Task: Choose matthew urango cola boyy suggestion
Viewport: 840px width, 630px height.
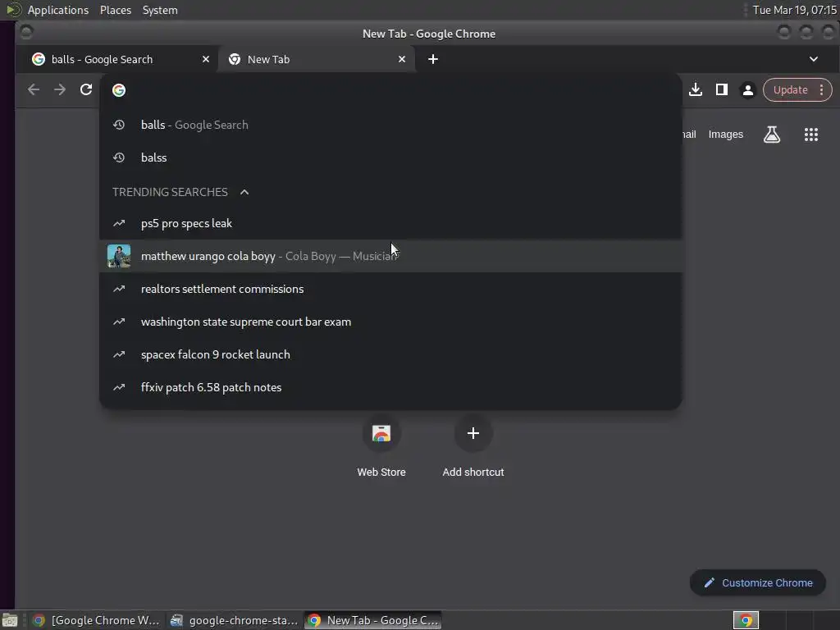Action: [x=390, y=256]
